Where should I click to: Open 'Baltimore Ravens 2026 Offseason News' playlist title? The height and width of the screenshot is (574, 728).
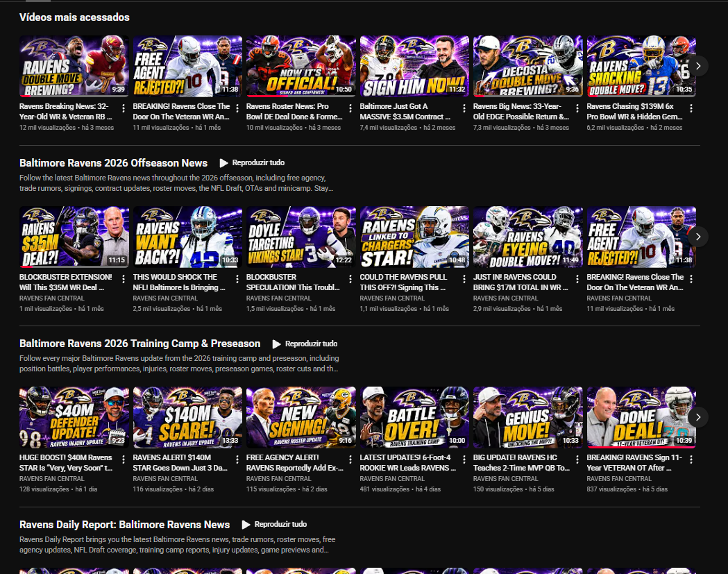113,163
